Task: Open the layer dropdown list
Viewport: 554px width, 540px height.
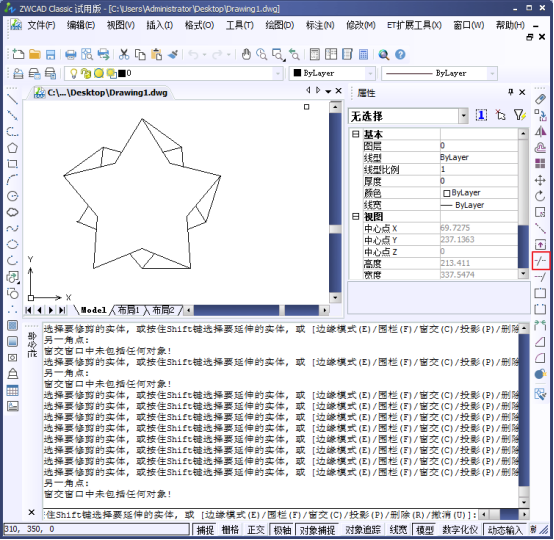Action: tap(278, 74)
